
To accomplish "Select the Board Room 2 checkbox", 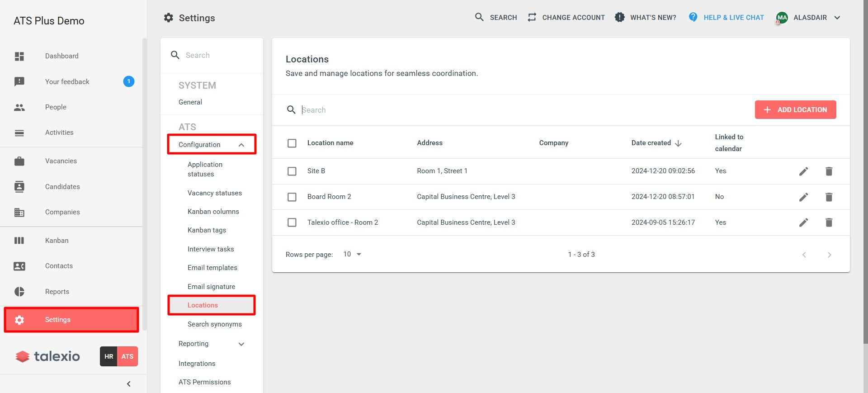I will (292, 197).
